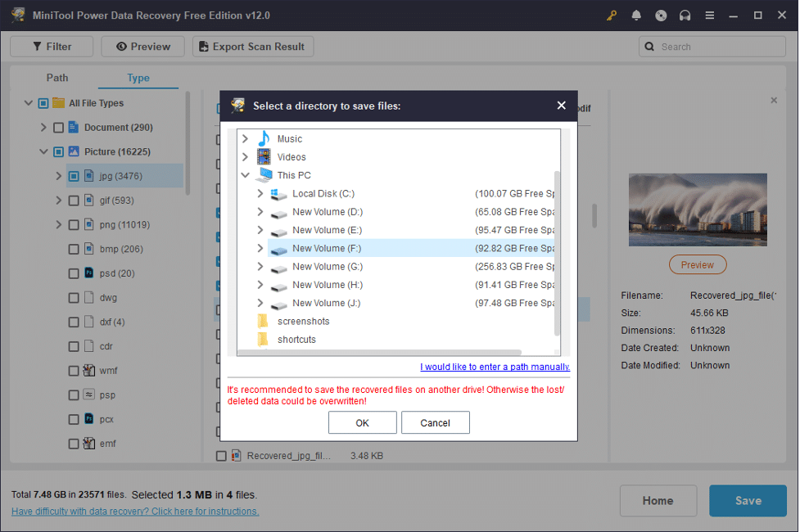Open the hamburger menu in the titlebar
This screenshot has width=800, height=532.
click(x=709, y=15)
